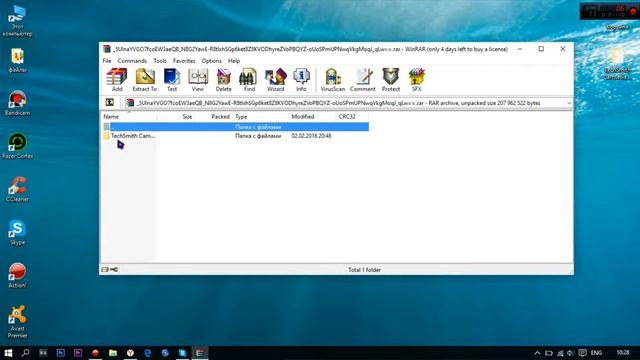Sort files by the Type column header
Viewport: 640px width, 360px height.
[x=260, y=117]
